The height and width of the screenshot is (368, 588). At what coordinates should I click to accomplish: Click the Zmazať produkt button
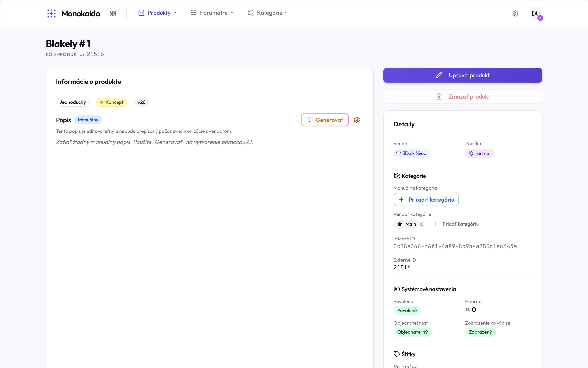pos(463,97)
